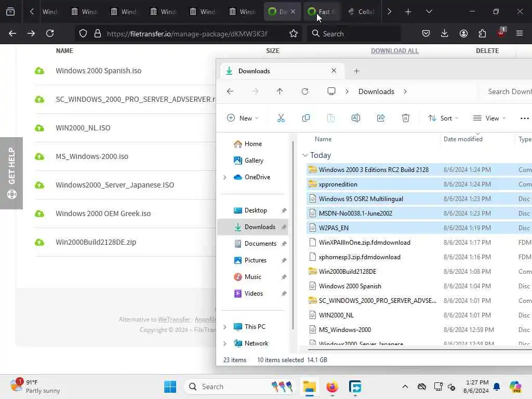The width and height of the screenshot is (532, 399).
Task: Open the Sort dropdown menu
Action: pyautogui.click(x=443, y=118)
